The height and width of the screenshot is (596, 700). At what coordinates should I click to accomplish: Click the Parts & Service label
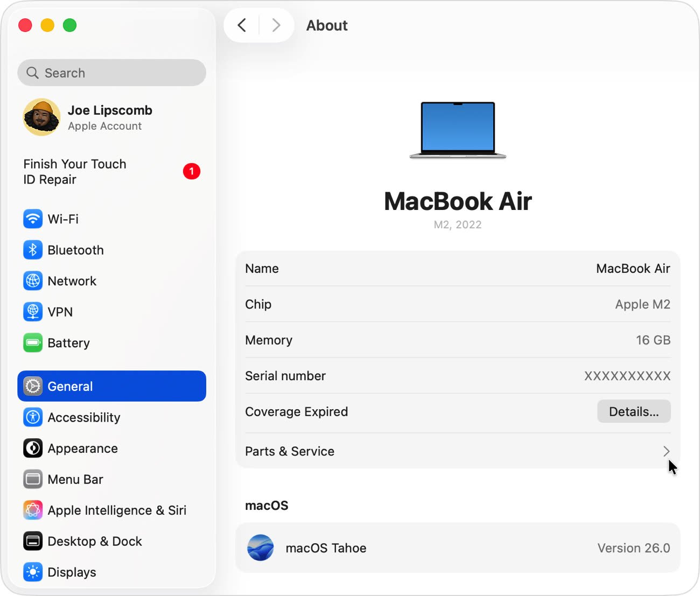tap(290, 451)
